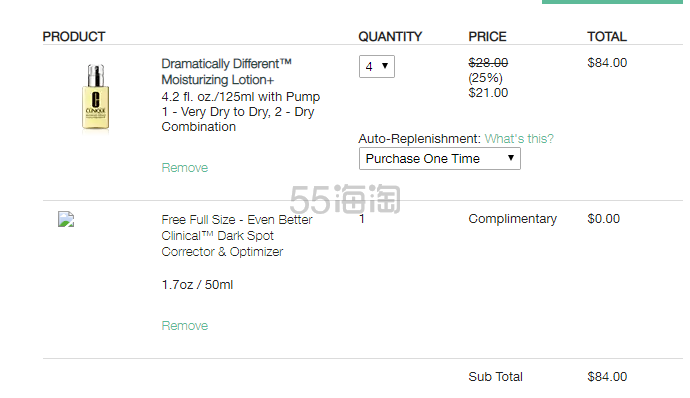Select the Sub Total $84.00 amount
Image resolution: width=690 pixels, height=398 pixels.
[607, 377]
